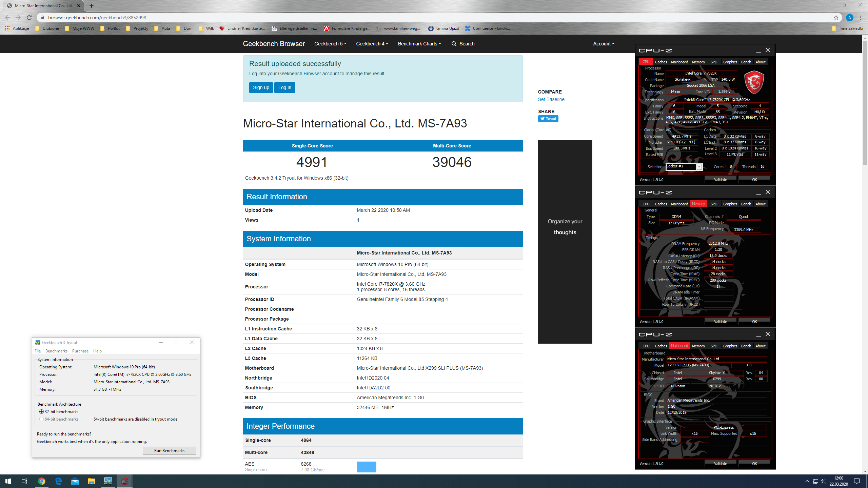Viewport: 868px width, 488px height.
Task: Expand Geekbench 5 dropdown menu
Action: [330, 44]
